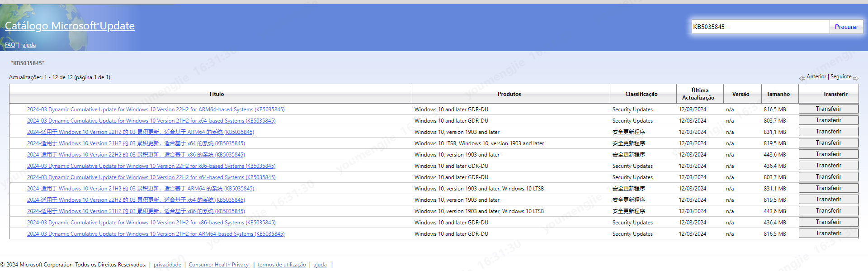Screen dimensions: 868x271
Task: Open English 22H2 ARM64-based Dynamic Cumulative Update link
Action: (x=156, y=109)
